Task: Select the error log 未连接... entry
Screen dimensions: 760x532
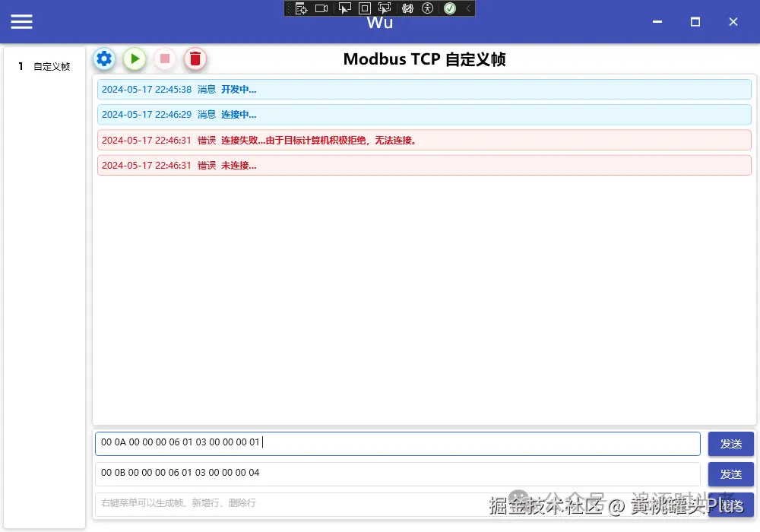Action: pyautogui.click(x=424, y=165)
